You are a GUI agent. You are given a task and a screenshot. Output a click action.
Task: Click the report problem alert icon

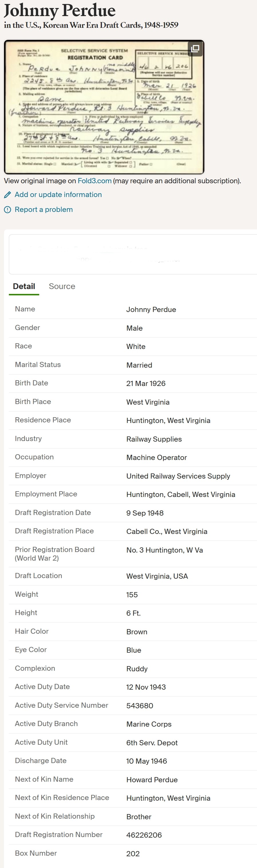[x=7, y=210]
